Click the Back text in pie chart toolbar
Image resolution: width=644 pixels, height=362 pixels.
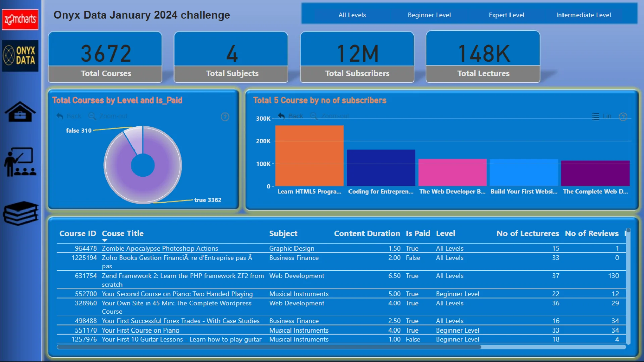click(74, 116)
